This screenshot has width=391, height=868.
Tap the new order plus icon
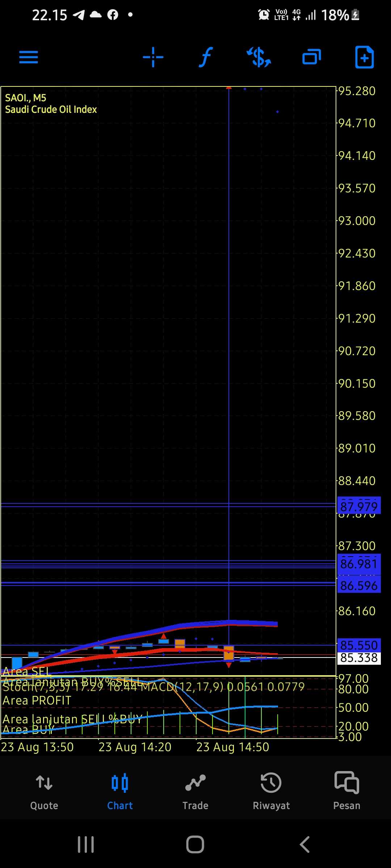tap(364, 57)
